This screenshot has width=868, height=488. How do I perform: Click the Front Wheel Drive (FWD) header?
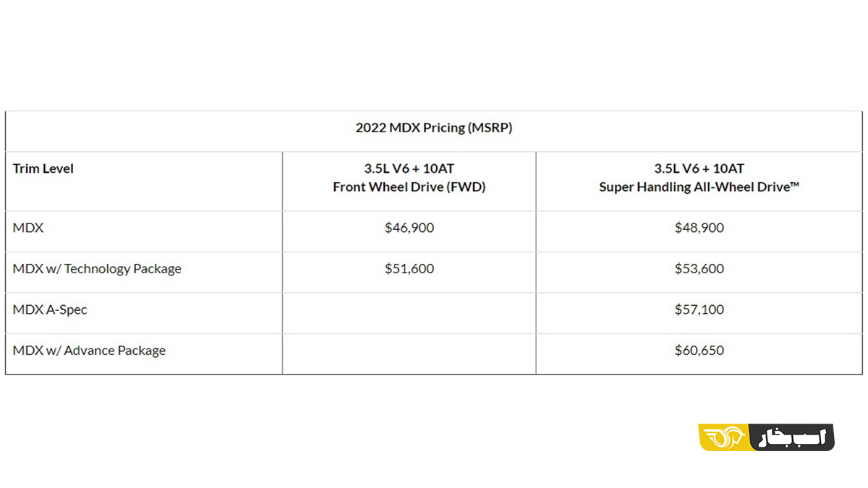(409, 187)
